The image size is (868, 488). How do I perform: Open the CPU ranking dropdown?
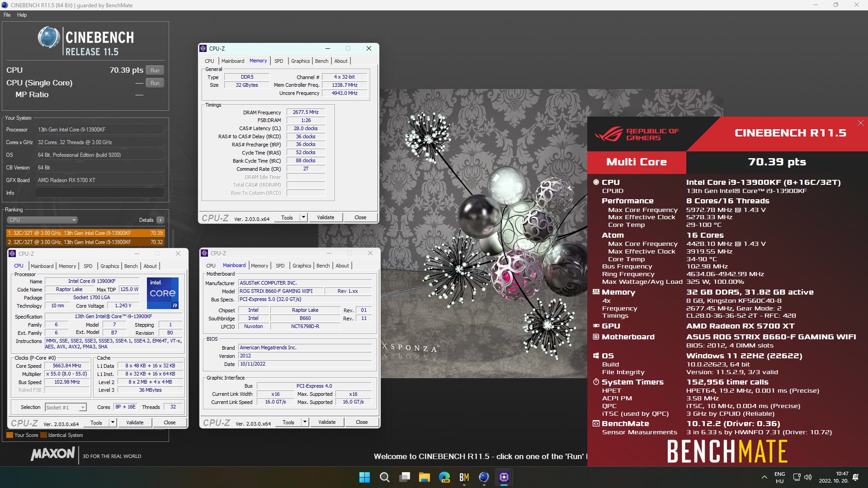42,220
